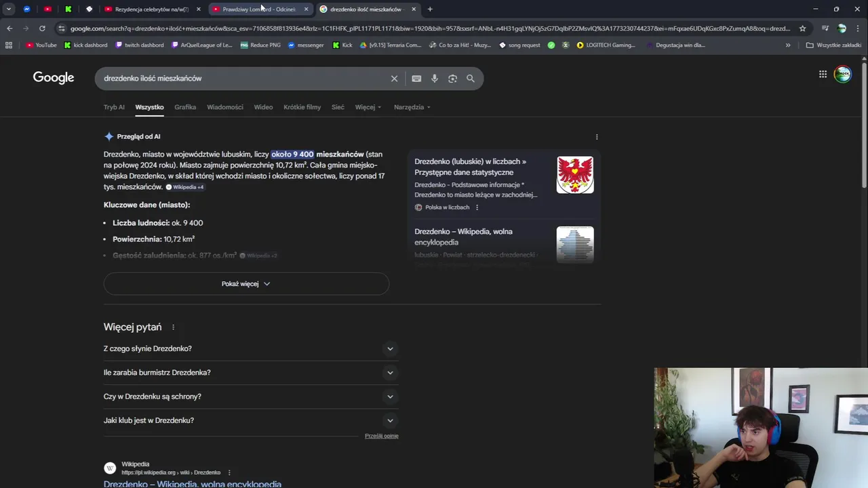Clear the search query with X
This screenshot has height=488, width=868.
pyautogui.click(x=394, y=79)
